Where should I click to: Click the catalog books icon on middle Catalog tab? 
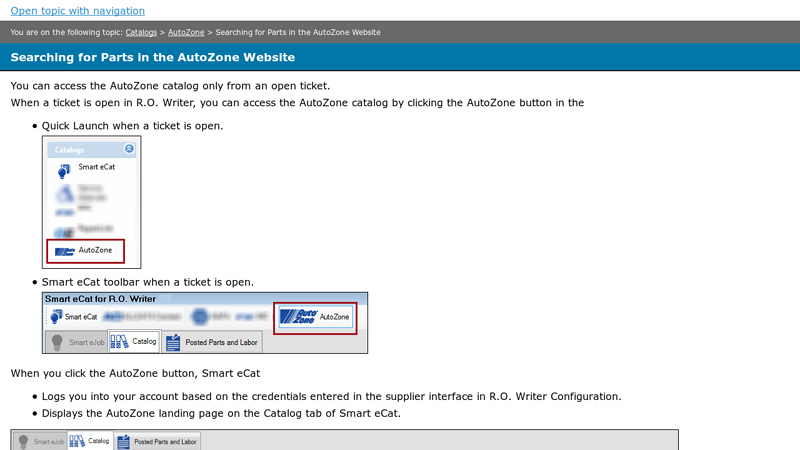pos(119,341)
